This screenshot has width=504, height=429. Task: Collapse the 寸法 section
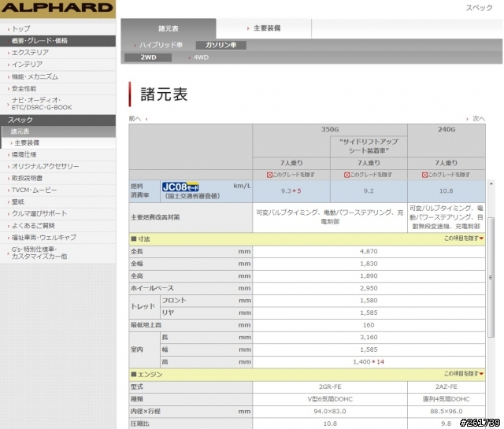point(464,239)
